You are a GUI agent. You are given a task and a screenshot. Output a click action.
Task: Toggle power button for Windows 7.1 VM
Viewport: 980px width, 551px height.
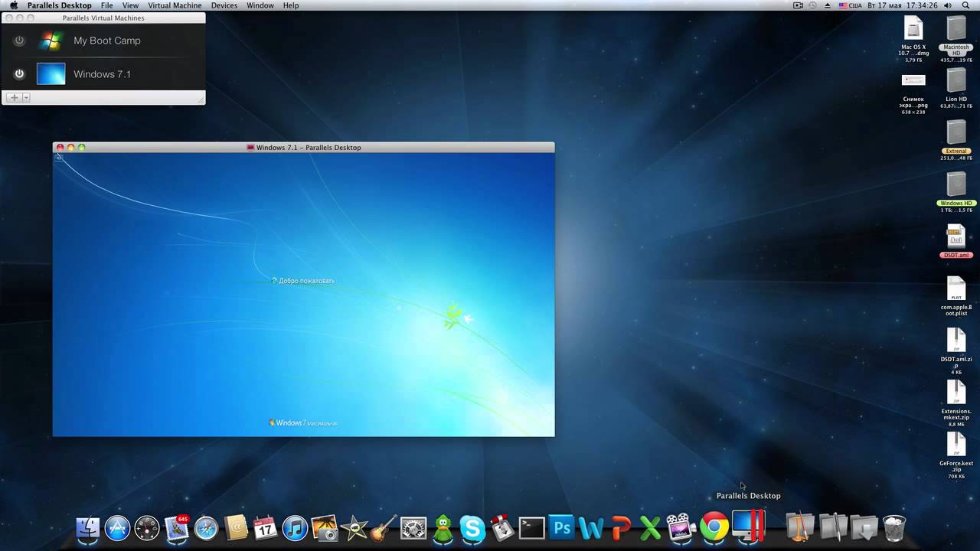(19, 74)
